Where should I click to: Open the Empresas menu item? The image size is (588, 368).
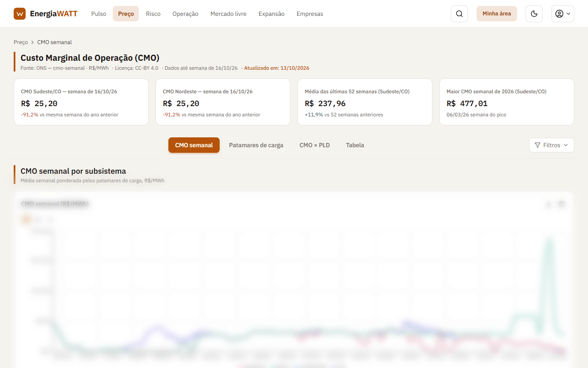310,14
